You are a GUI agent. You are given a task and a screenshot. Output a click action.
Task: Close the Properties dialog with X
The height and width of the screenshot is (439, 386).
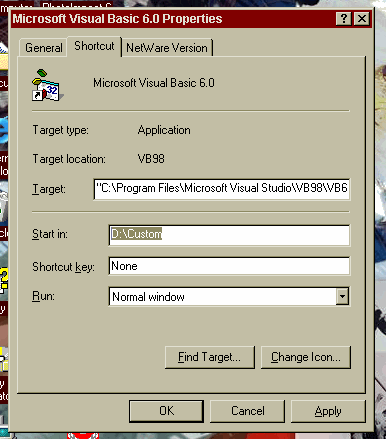pos(362,19)
